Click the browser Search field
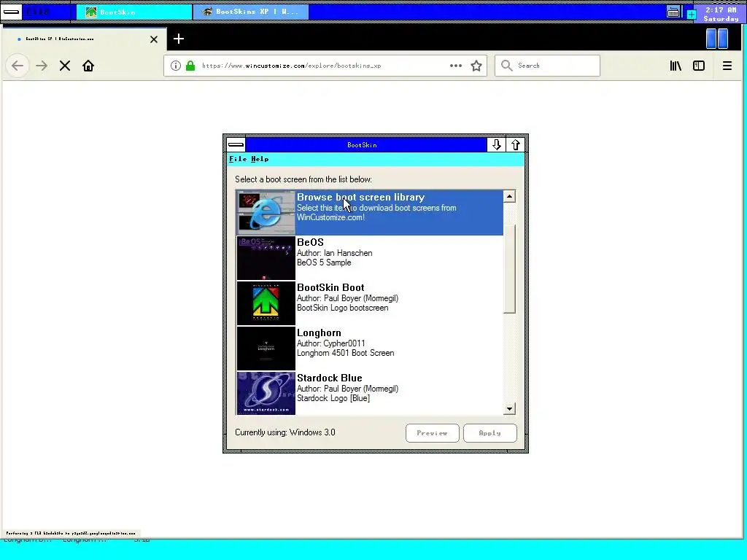Screen dimensions: 747x560 (547, 66)
